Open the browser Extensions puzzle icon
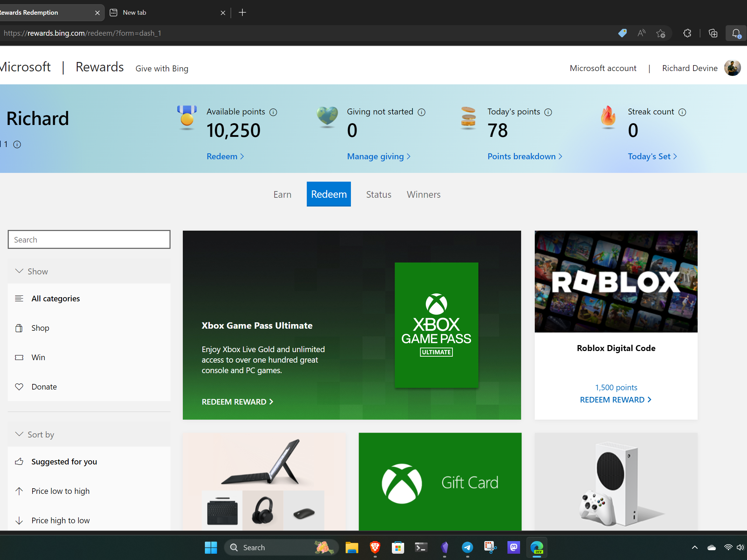This screenshot has height=560, width=747. click(687, 33)
